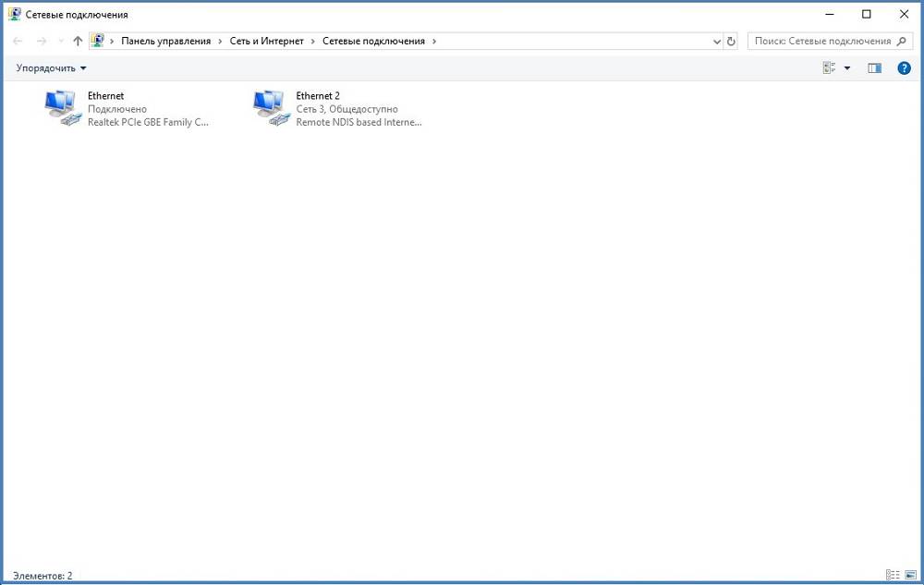Screen dimensions: 924x585
Task: Open the help question mark icon
Action: tap(905, 68)
